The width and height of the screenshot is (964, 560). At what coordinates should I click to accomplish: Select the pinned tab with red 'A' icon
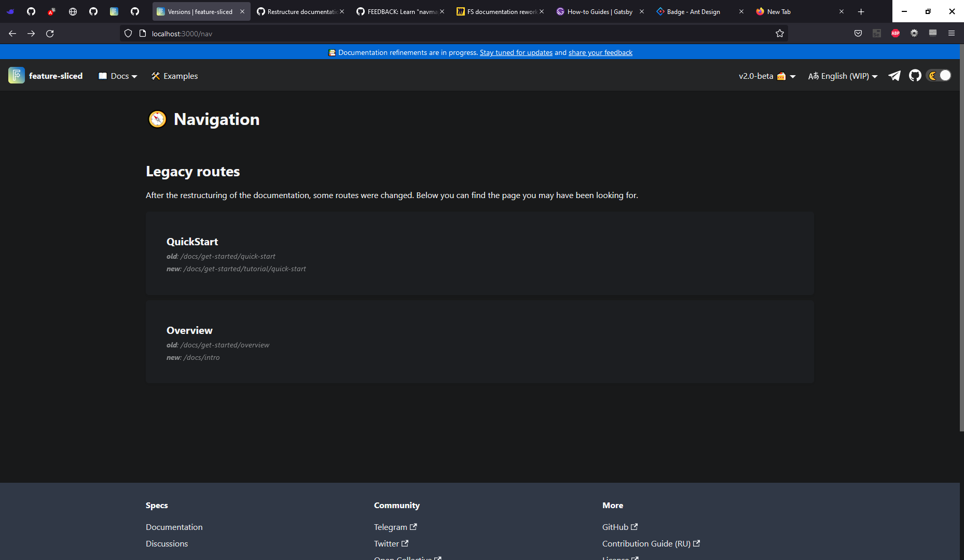pyautogui.click(x=52, y=11)
